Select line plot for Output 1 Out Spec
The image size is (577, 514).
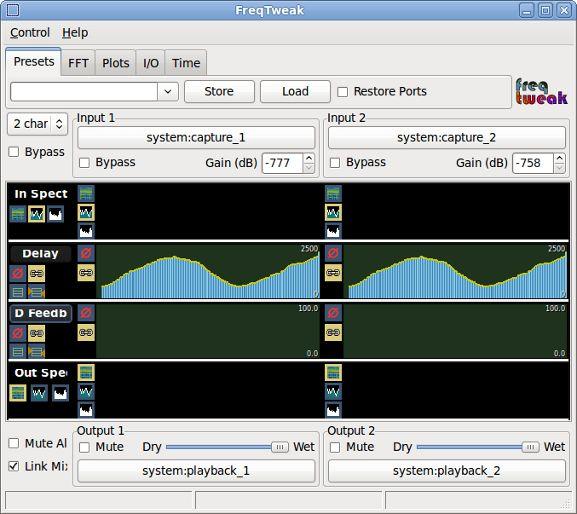(x=86, y=391)
